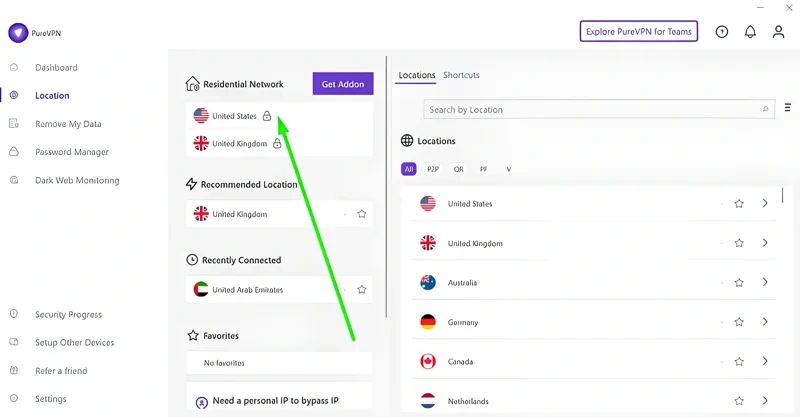Expand United Kingdom city list chevron
The width and height of the screenshot is (800, 417).
[x=765, y=242]
